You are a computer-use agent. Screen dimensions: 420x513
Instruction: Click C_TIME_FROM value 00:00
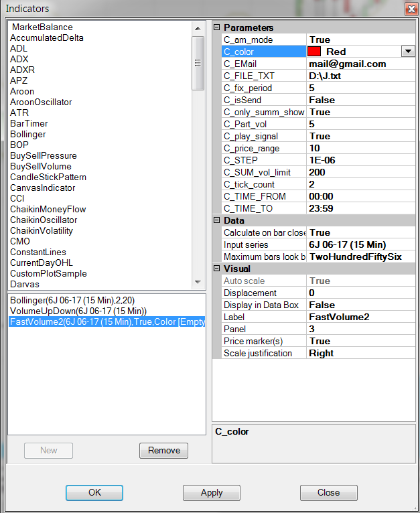tap(361, 196)
